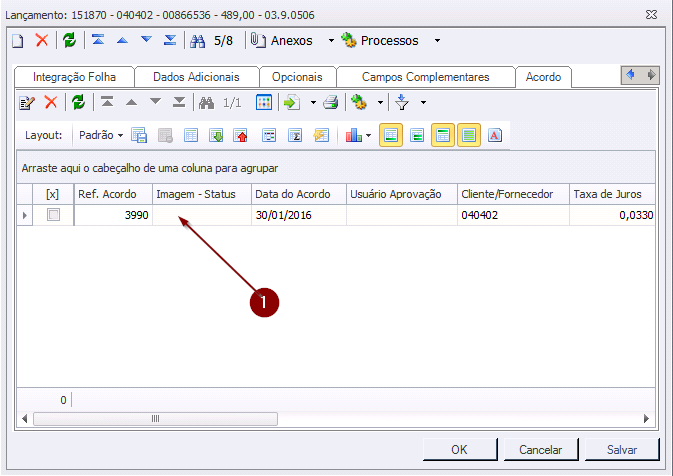Expand the Processos dropdown arrow
The height and width of the screenshot is (476, 673).
tap(438, 41)
